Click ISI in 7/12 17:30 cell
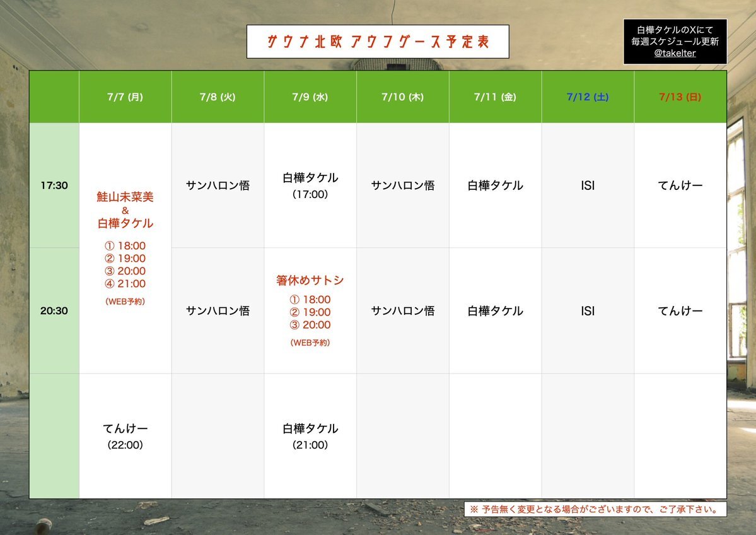756x535 pixels. coord(588,185)
